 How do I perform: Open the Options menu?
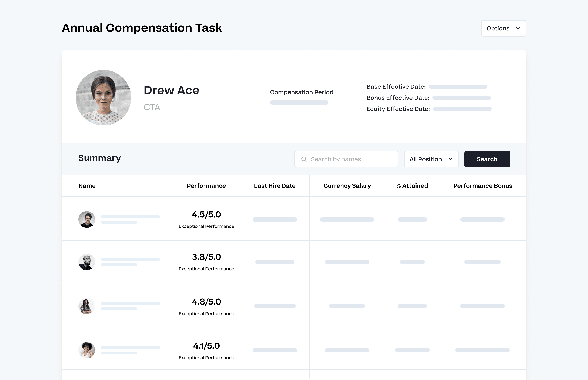503,28
